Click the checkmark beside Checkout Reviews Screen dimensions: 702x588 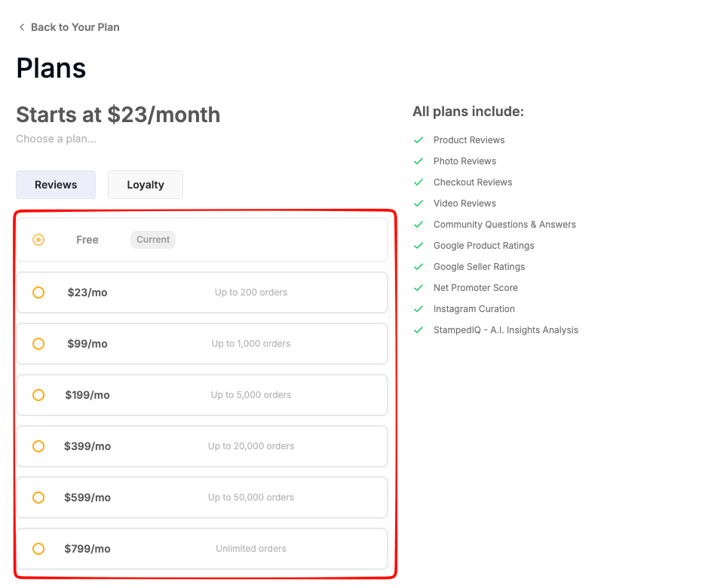pyautogui.click(x=418, y=182)
